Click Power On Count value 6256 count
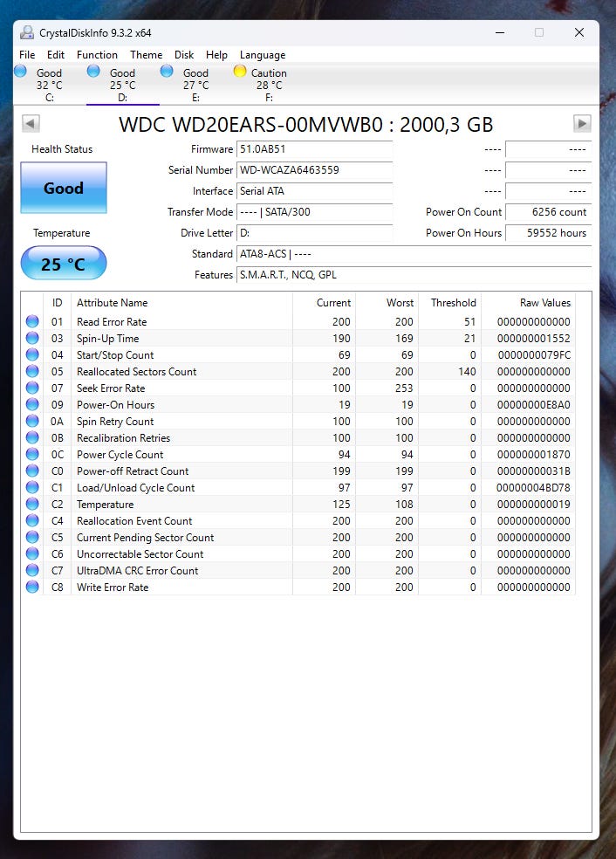The width and height of the screenshot is (616, 859). pyautogui.click(x=548, y=212)
